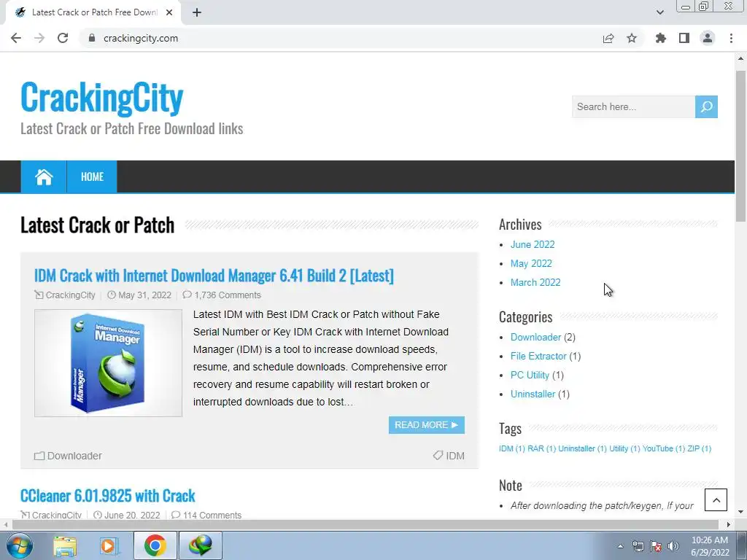This screenshot has width=747, height=560.
Task: Open the tab search chevron dropdown
Action: (x=660, y=12)
